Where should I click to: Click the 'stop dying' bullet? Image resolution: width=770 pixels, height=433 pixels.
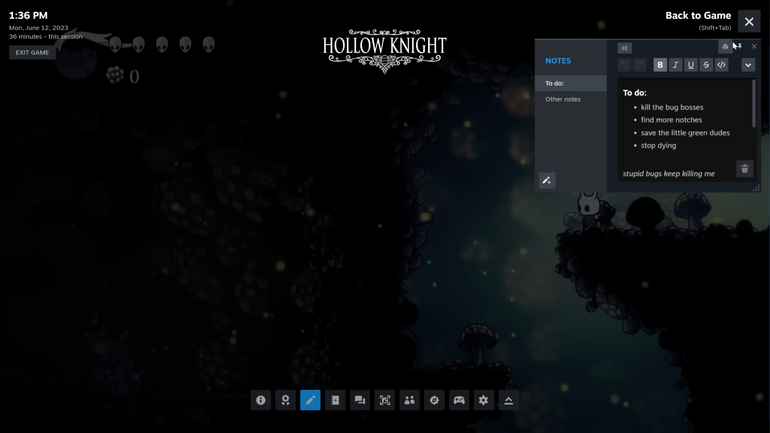pyautogui.click(x=658, y=145)
